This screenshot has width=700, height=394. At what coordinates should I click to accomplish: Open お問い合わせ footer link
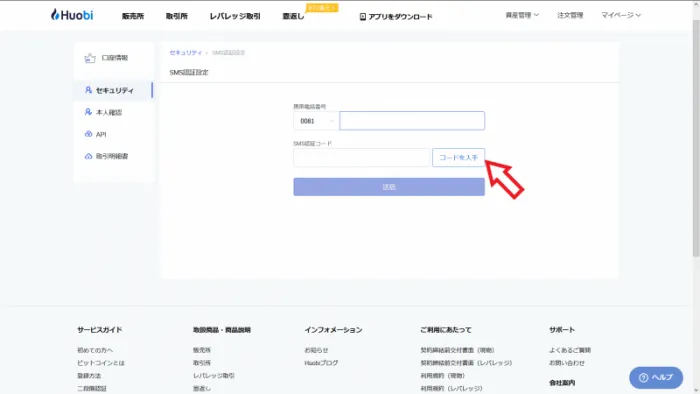click(567, 363)
